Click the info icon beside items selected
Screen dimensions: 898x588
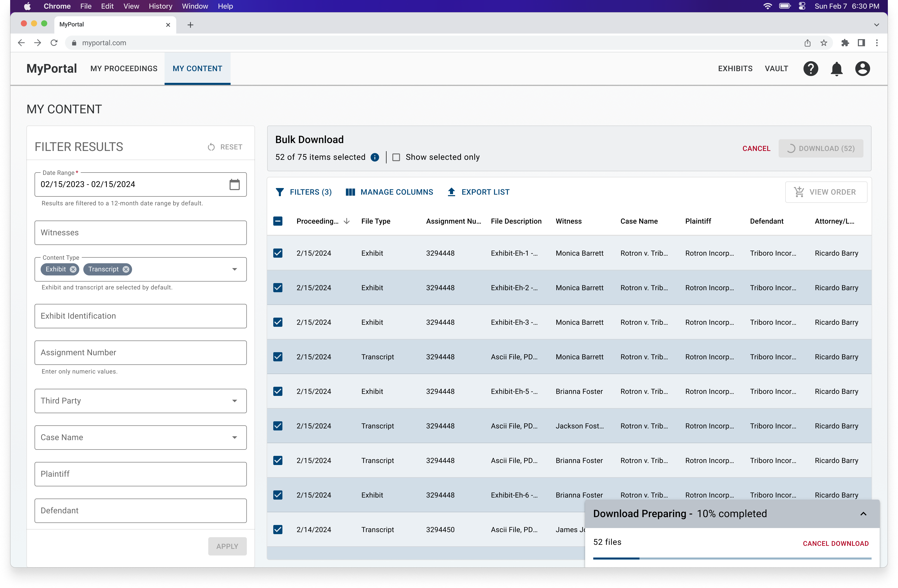375,157
